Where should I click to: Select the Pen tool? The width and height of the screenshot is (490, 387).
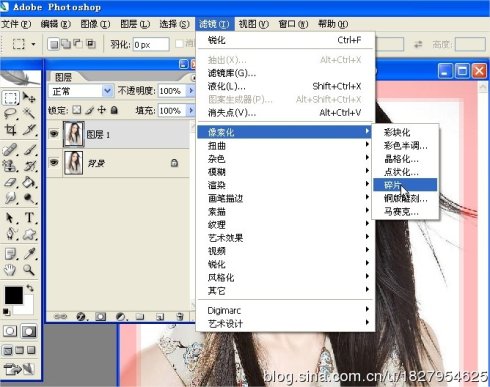[x=11, y=234]
